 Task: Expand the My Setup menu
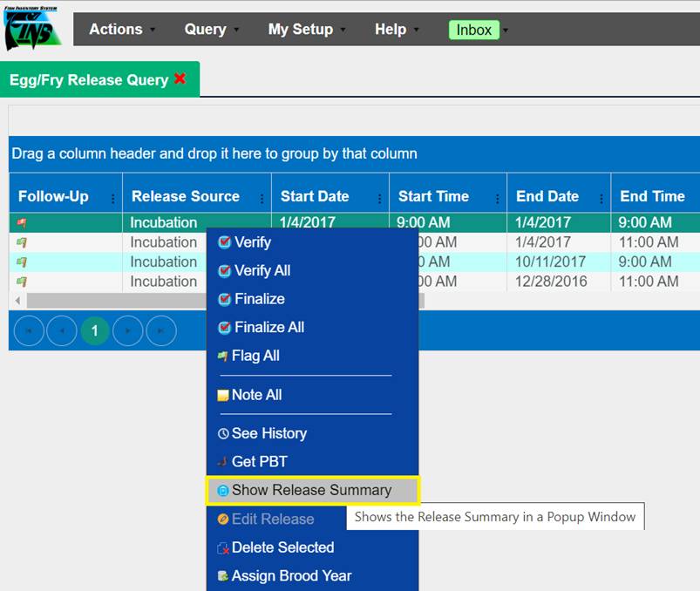point(306,30)
